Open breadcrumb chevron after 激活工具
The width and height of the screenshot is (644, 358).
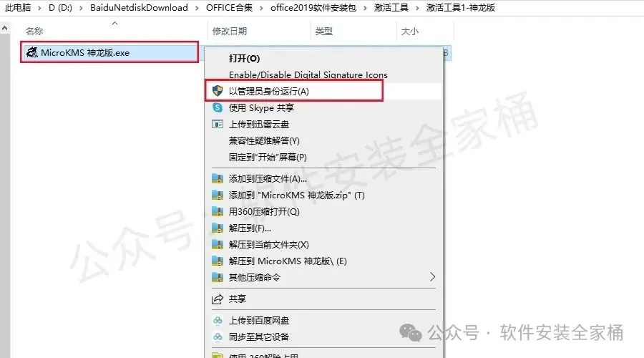[x=417, y=8]
